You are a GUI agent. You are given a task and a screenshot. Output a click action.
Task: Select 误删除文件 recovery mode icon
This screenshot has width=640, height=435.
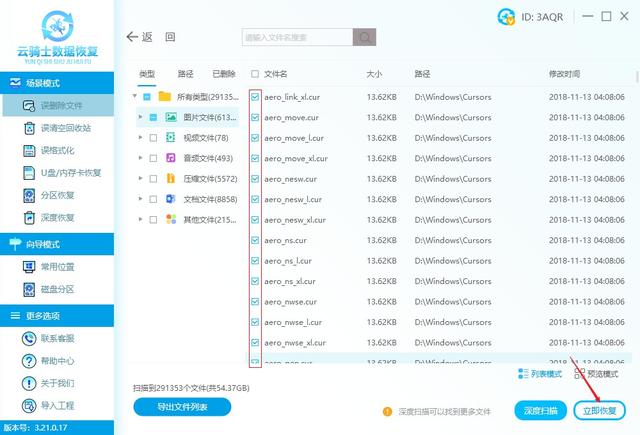29,106
